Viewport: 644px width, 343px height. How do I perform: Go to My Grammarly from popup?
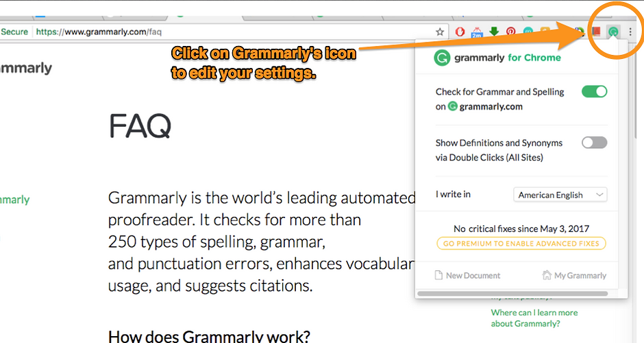(x=574, y=276)
